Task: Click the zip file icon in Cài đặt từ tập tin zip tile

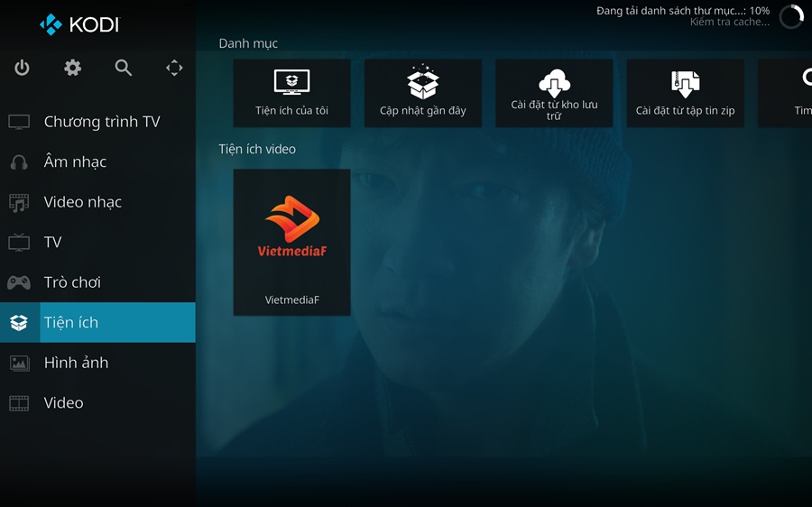Action: point(685,84)
